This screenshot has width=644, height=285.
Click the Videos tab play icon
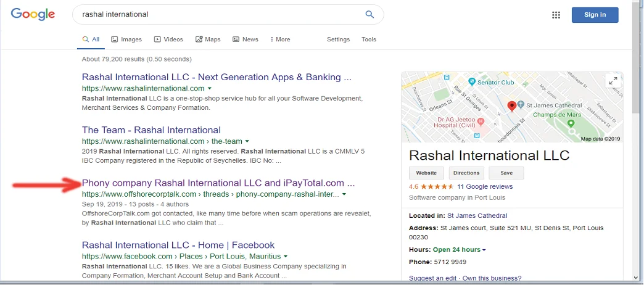[x=157, y=39]
